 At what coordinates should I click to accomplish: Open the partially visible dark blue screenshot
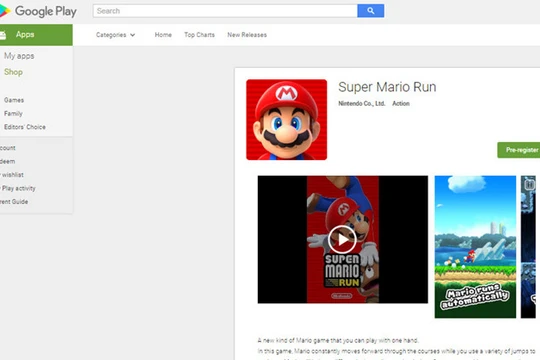click(528, 247)
